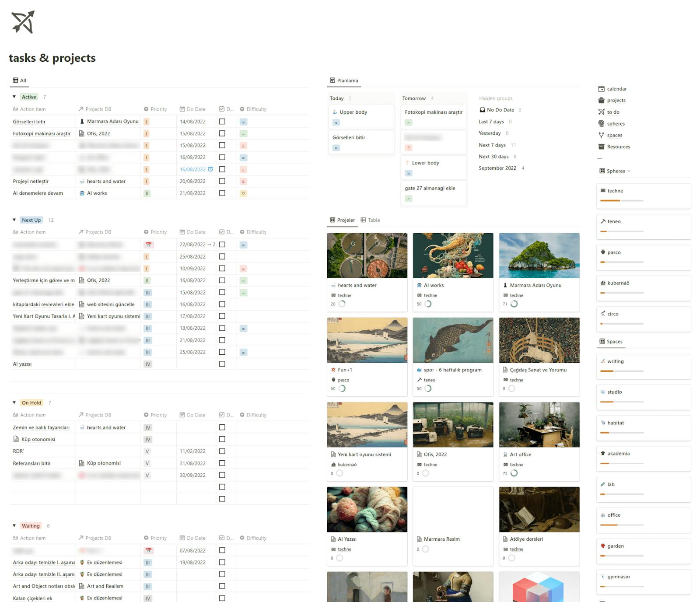Collapse the Next Up group
700x602 pixels.
point(14,220)
